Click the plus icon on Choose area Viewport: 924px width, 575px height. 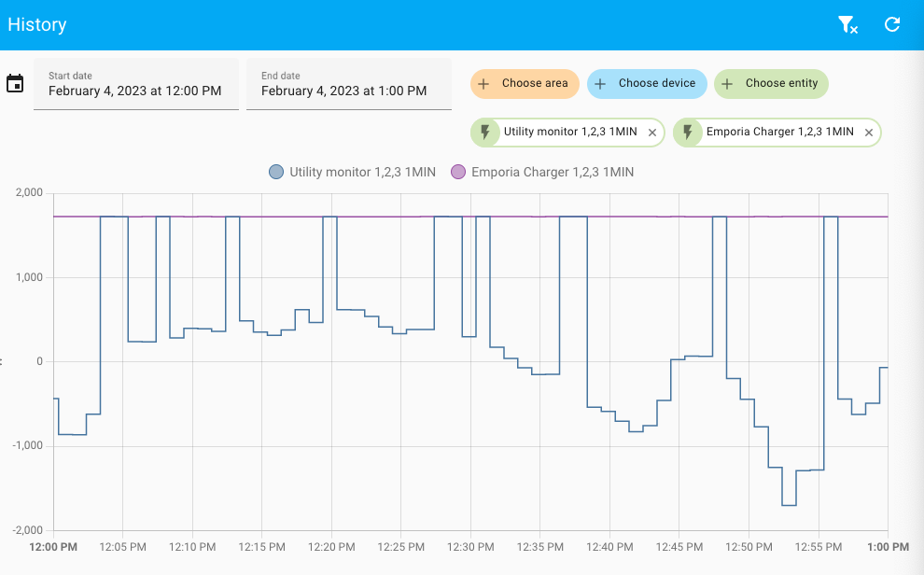click(x=483, y=83)
